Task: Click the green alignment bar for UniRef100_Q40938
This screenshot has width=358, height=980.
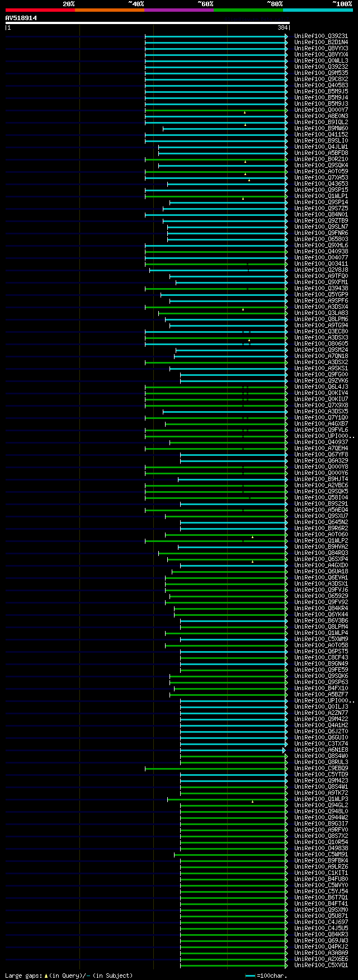Action: pos(216,252)
